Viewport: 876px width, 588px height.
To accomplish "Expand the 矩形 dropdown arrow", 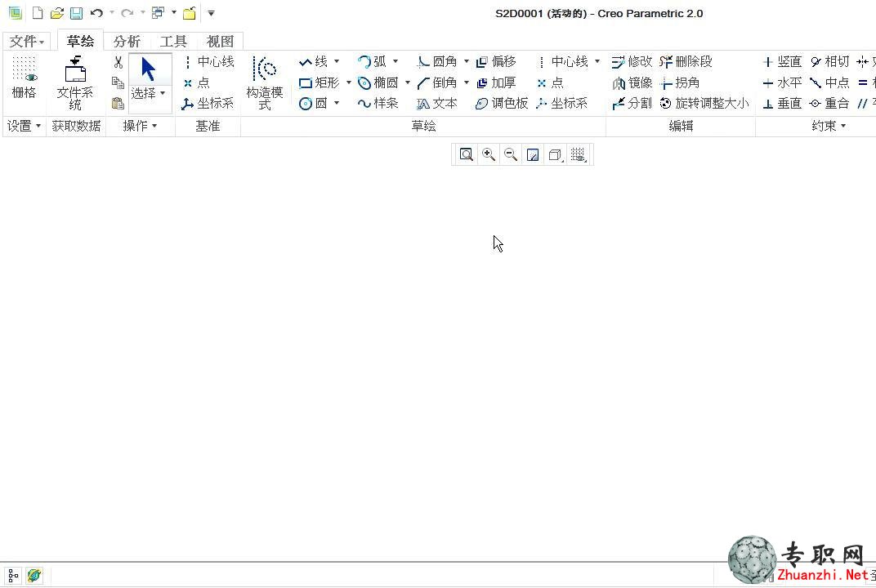I will (349, 82).
